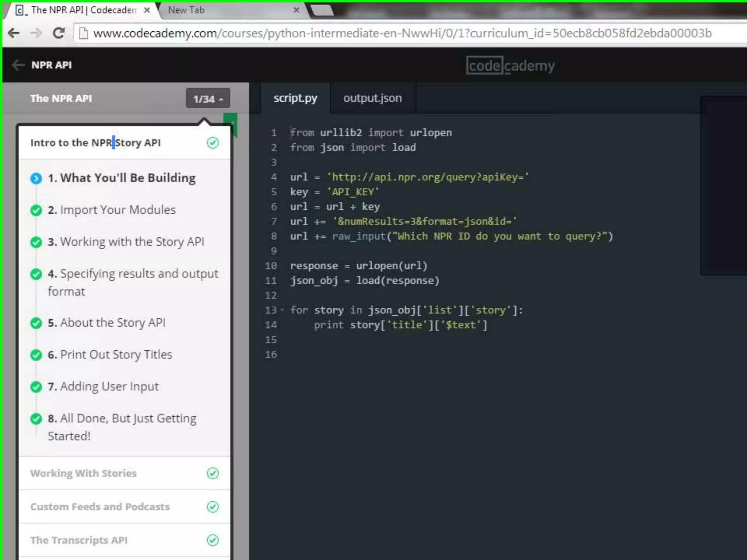Open lesson 7 Adding User Input
747x560 pixels.
coord(103,386)
